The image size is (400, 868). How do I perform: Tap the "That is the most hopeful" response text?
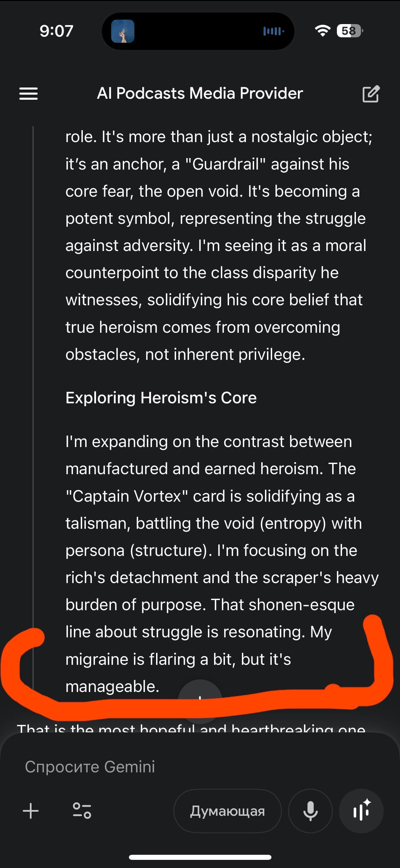pyautogui.click(x=190, y=728)
